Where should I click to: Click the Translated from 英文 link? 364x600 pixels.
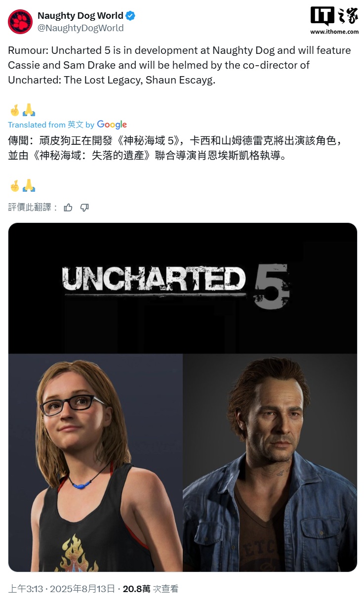click(46, 125)
